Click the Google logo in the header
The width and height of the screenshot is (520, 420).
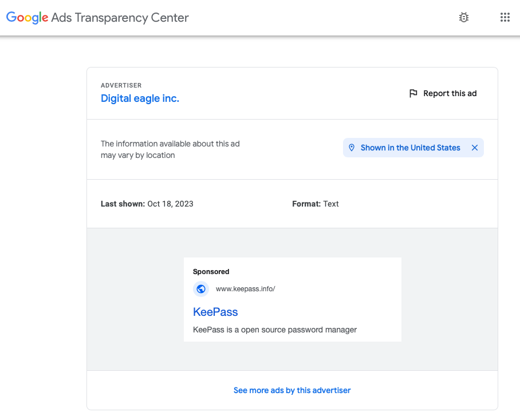click(27, 18)
